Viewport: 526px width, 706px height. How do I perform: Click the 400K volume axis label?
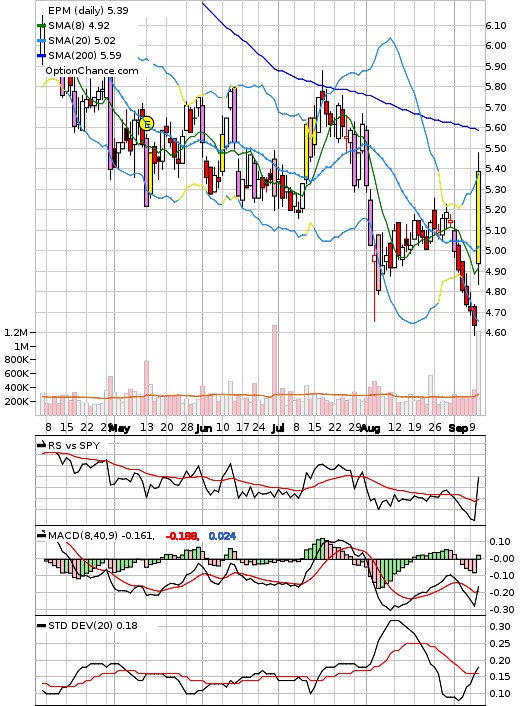pyautogui.click(x=17, y=387)
